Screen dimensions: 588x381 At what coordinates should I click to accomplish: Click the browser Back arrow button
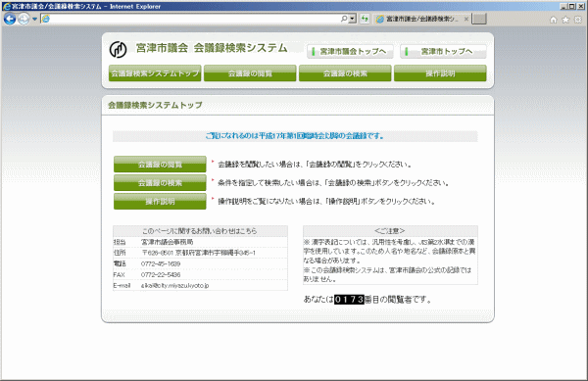pos(10,19)
